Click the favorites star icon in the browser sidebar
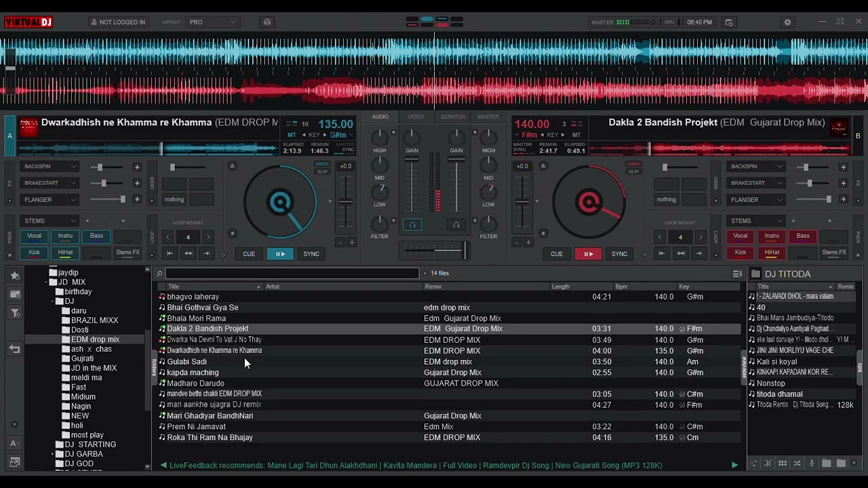This screenshot has height=488, width=868. [x=14, y=275]
